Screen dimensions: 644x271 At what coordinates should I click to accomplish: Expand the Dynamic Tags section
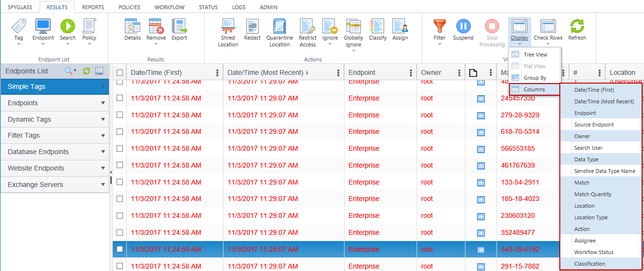(x=103, y=119)
